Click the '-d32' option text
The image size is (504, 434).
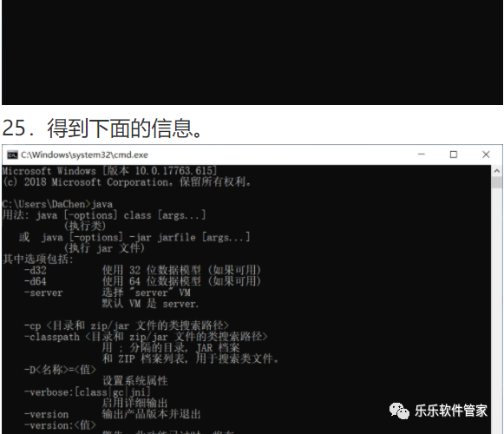tap(36, 270)
